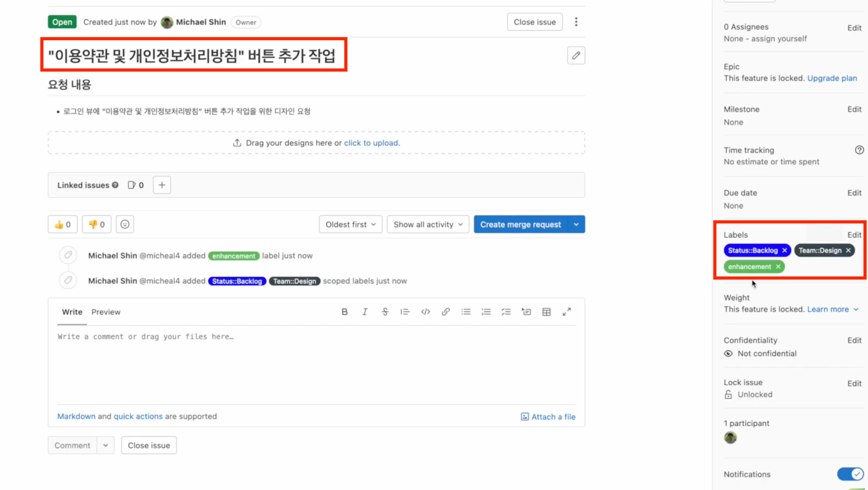Switch to the Preview tab
Viewport: 868px width, 490px height.
click(x=106, y=311)
